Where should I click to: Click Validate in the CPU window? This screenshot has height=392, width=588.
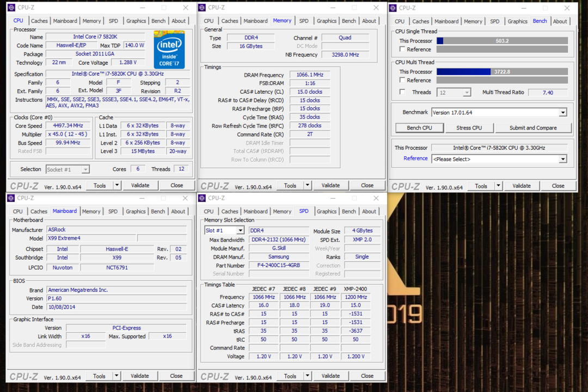140,185
